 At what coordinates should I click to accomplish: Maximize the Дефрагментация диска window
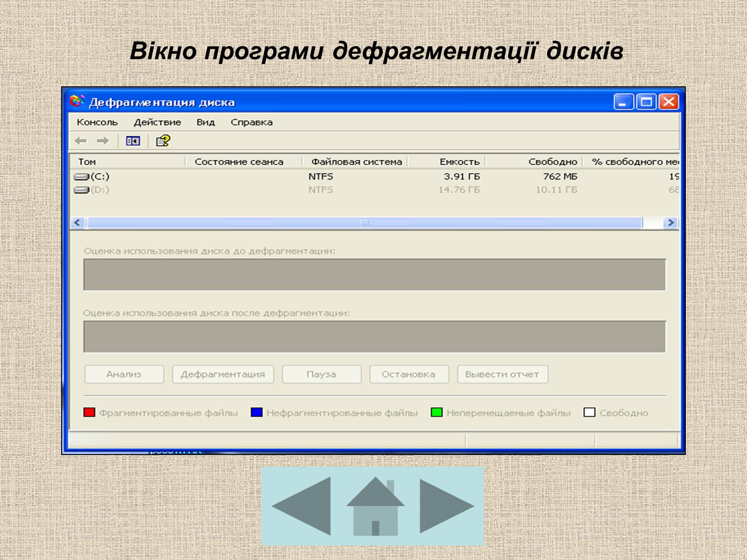pos(647,102)
